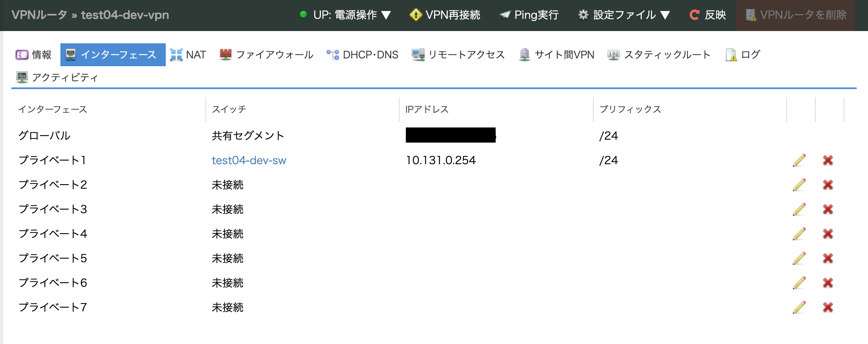The image size is (868, 344).
Task: Click the red X on プライベート7 row
Action: tap(828, 307)
